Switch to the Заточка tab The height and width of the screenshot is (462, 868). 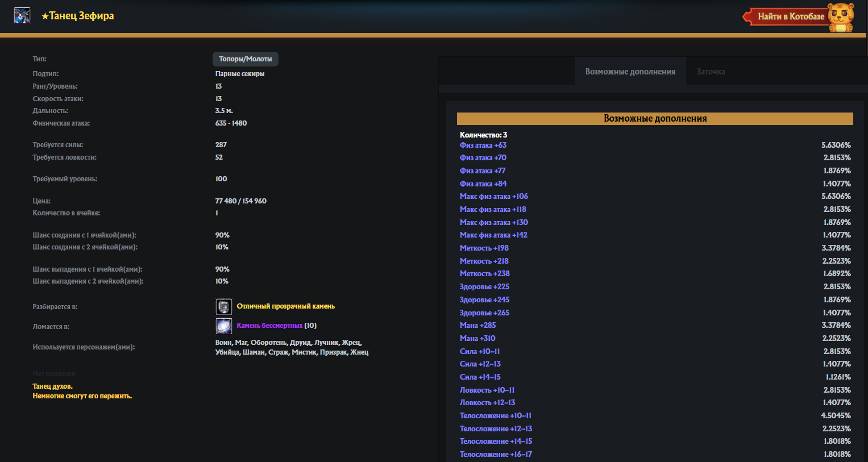(x=711, y=72)
